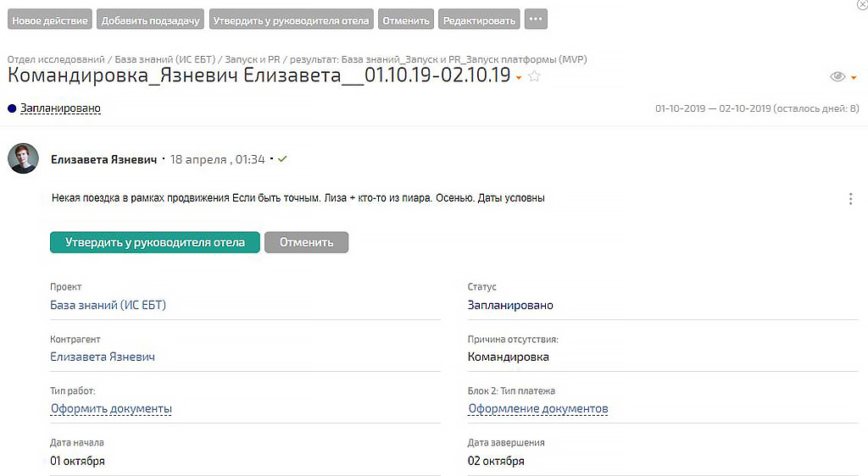Click the green checkmark next to comment time
868x476 pixels.
[x=282, y=159]
